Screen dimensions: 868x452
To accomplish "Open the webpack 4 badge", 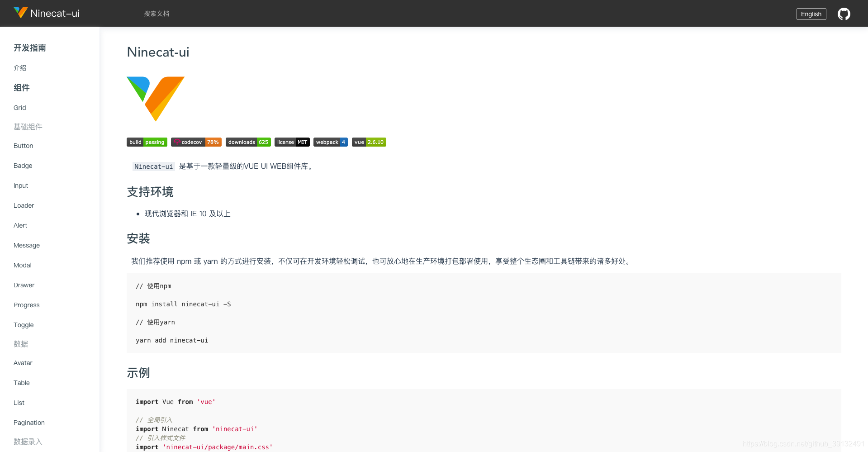I will tap(331, 142).
